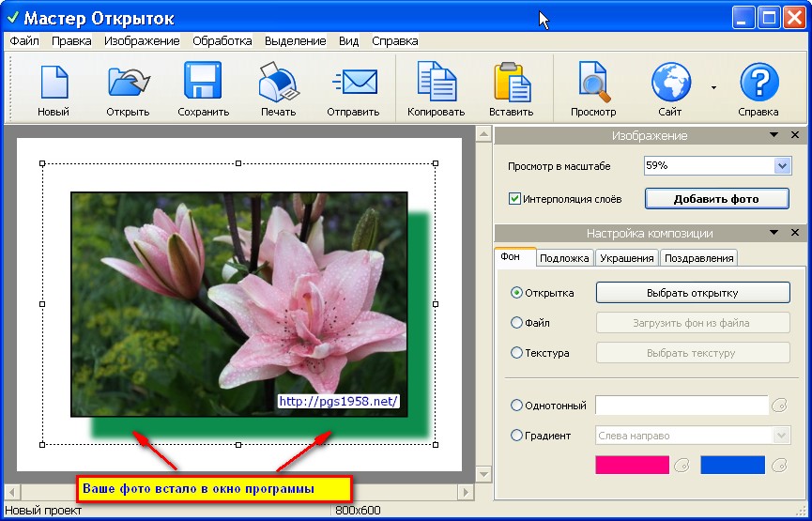
Task: Pick the pink gradient color swatch
Action: (x=633, y=465)
